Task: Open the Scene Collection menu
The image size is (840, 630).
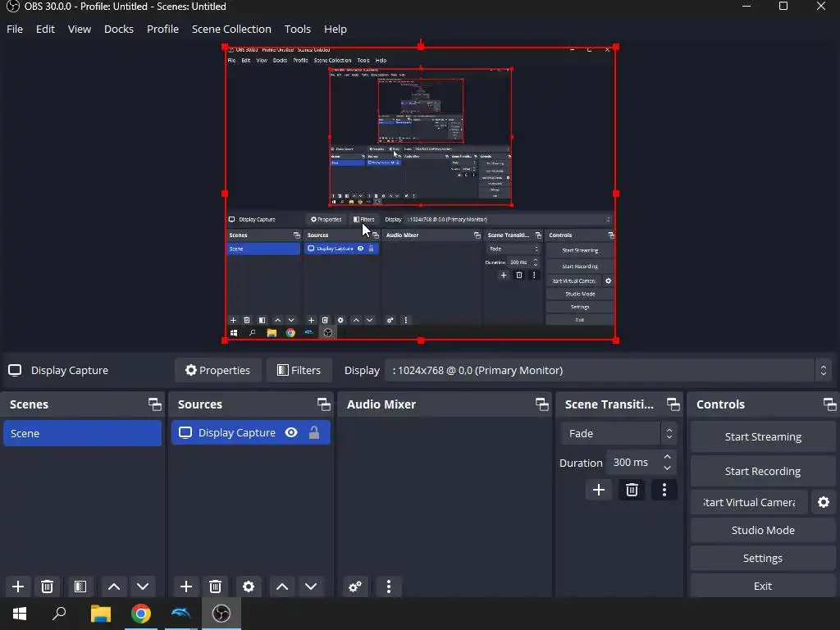Action: click(231, 29)
